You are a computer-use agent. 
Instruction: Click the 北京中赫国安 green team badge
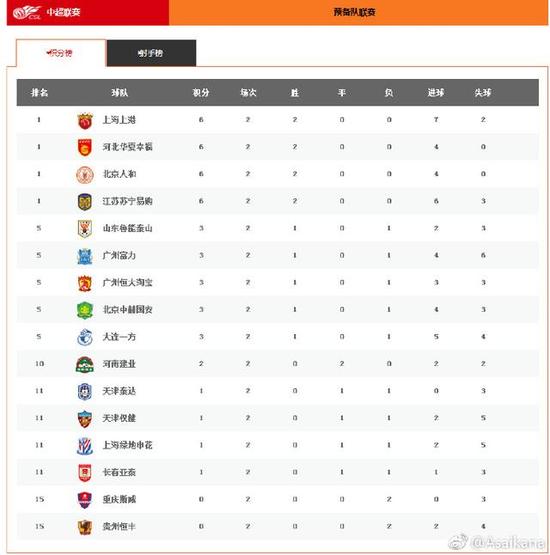85,310
